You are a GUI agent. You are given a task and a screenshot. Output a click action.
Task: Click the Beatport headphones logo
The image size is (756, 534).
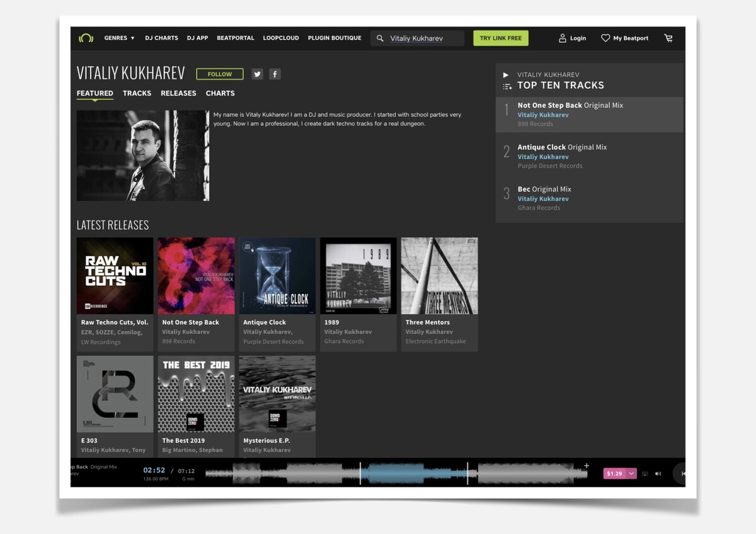(86, 38)
